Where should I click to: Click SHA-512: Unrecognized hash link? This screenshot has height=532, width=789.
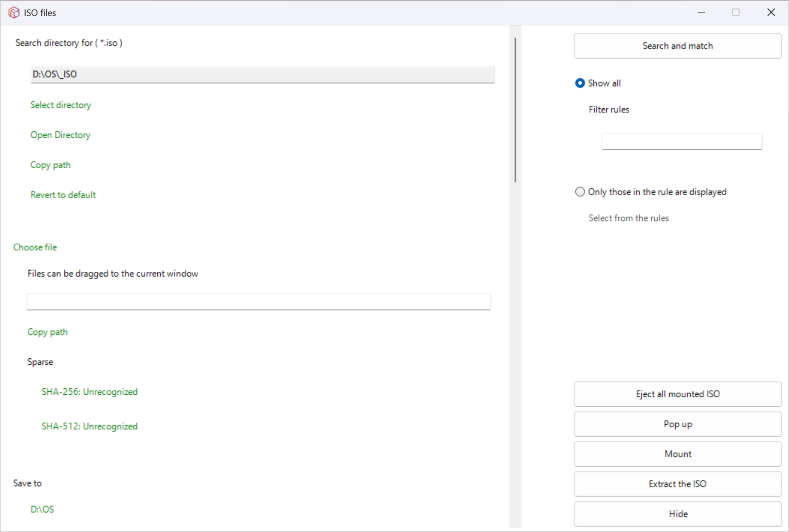pyautogui.click(x=89, y=427)
